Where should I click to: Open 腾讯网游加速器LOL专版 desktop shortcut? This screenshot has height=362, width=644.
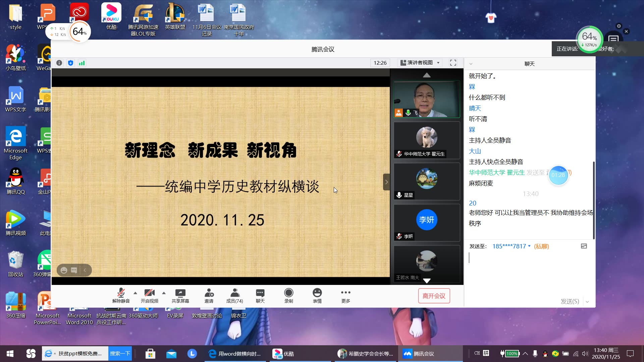point(143,20)
